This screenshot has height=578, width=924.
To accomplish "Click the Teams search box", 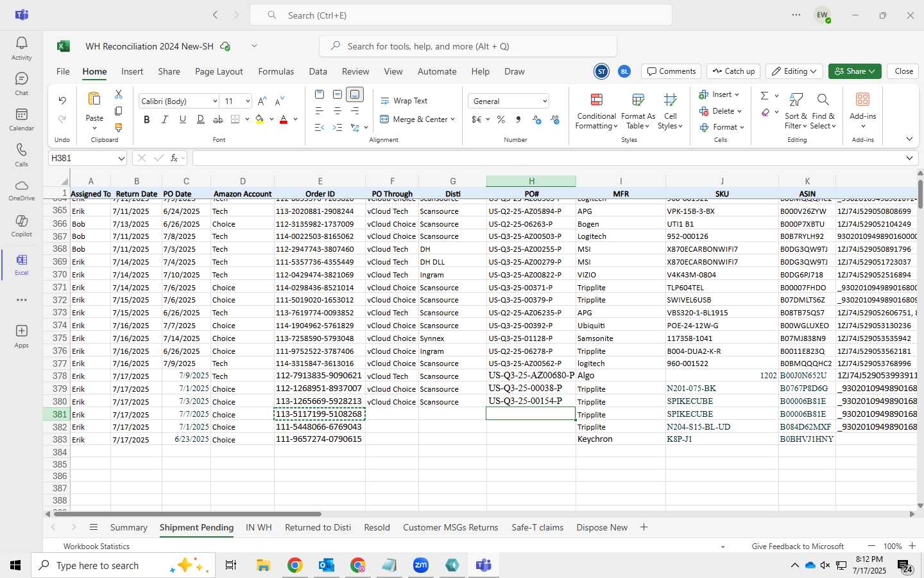I will pyautogui.click(x=461, y=15).
